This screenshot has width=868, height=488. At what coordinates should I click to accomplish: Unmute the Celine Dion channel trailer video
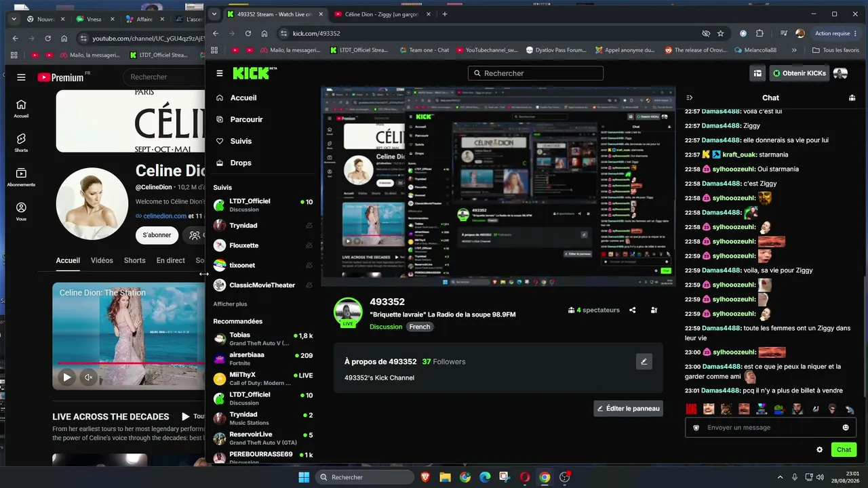coord(88,378)
